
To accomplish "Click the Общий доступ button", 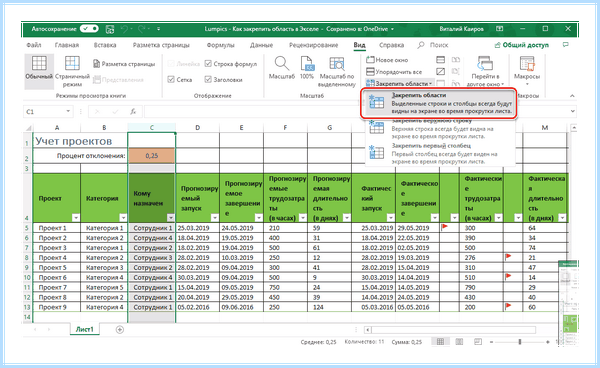I will (521, 45).
